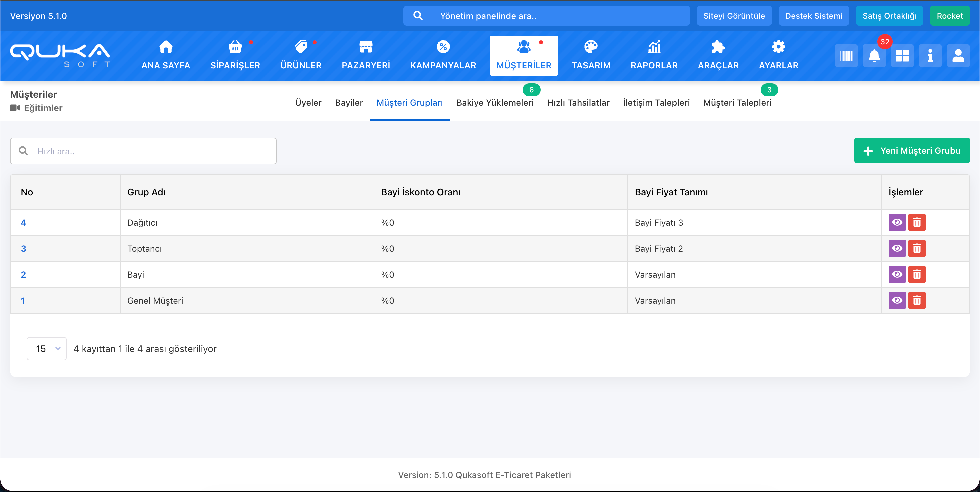The image size is (980, 492).
Task: Expand the 15 rows-per-page dropdown
Action: click(46, 349)
